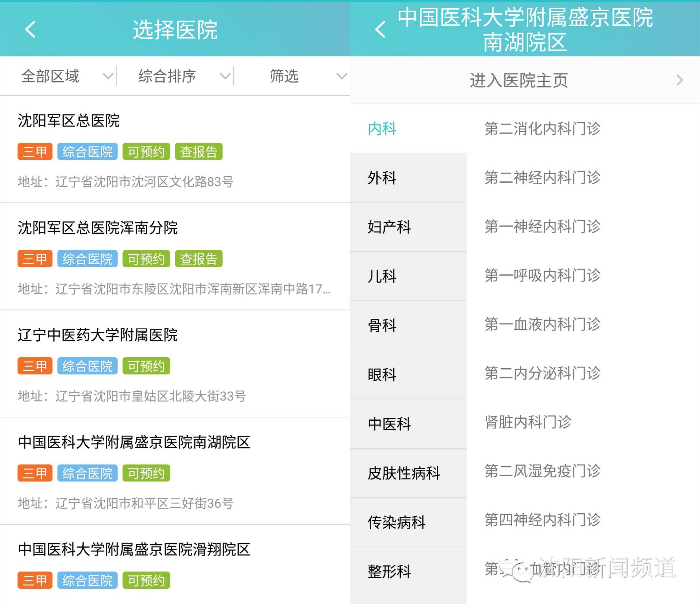
Task: Tap the 三甲 tag on 沈阳军区总医院
Action: click(34, 151)
